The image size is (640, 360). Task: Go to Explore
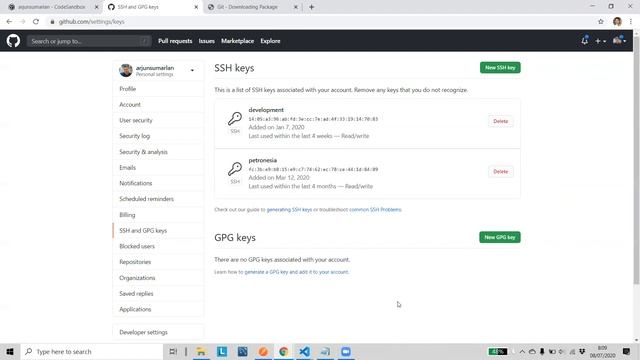click(270, 41)
